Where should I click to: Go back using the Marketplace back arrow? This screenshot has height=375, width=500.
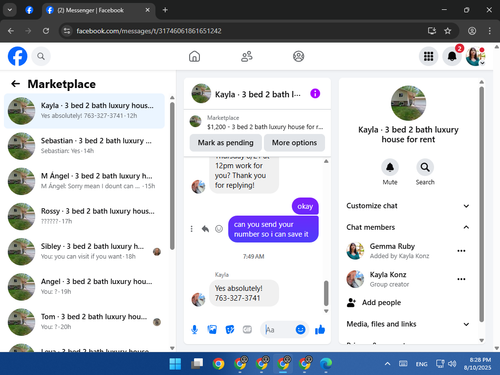(16, 84)
